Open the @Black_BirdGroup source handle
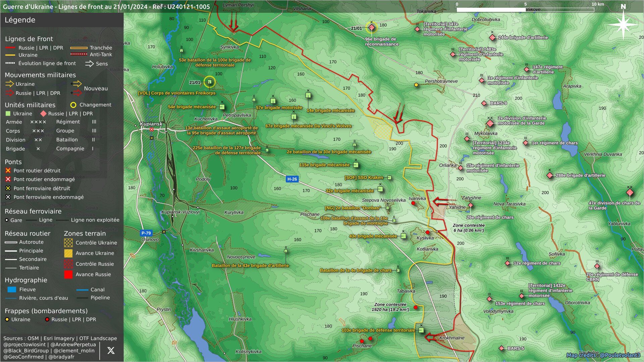 tap(26, 351)
